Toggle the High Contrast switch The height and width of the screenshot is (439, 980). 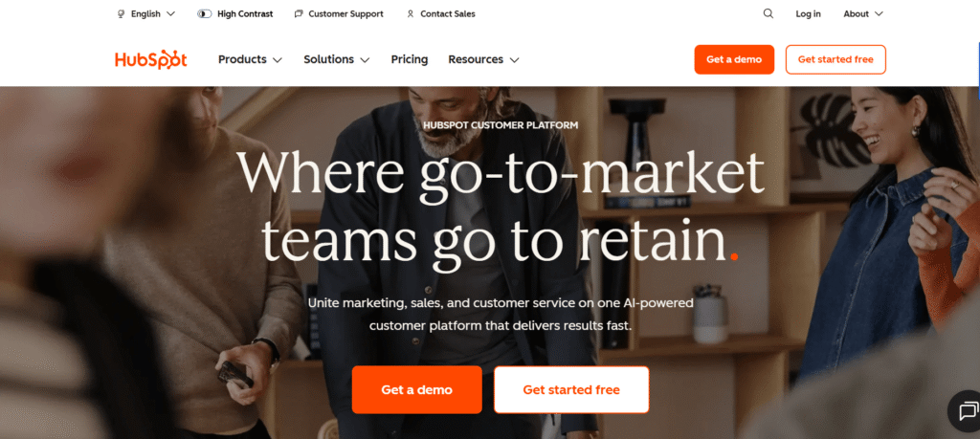(x=205, y=13)
